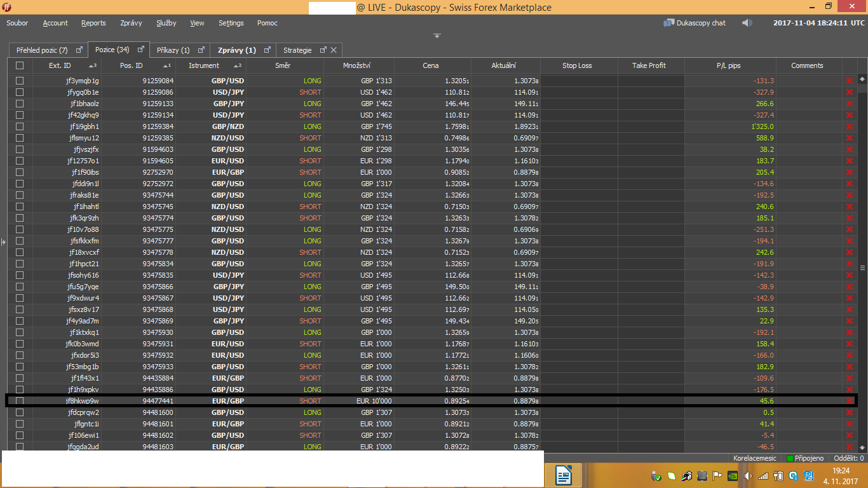Expand the left side panel arrow
The width and height of the screenshot is (868, 488).
3,241
